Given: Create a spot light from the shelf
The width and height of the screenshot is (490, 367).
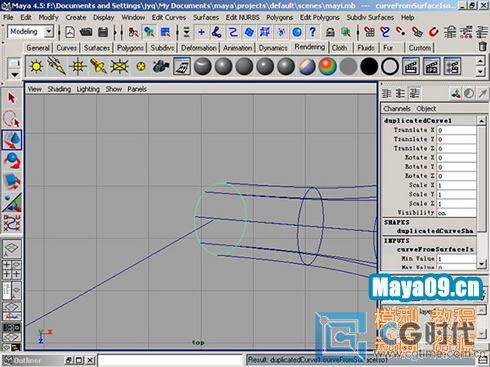Looking at the screenshot, I should point(99,66).
